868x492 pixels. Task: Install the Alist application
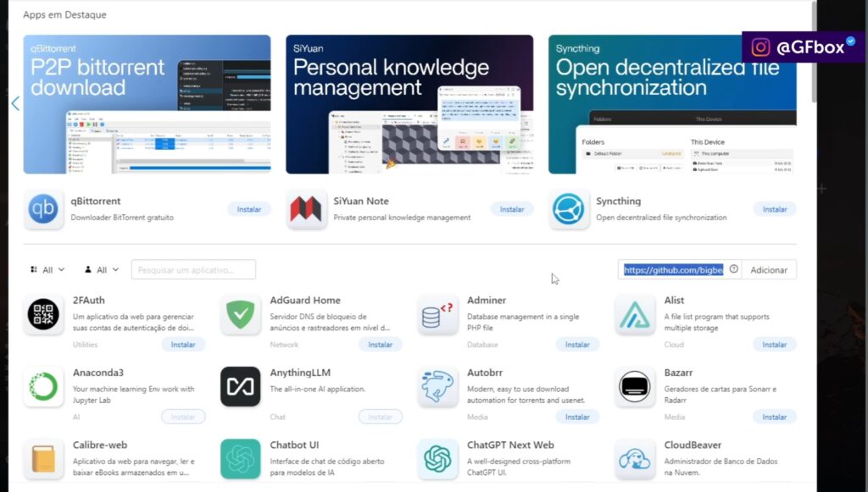[774, 345]
